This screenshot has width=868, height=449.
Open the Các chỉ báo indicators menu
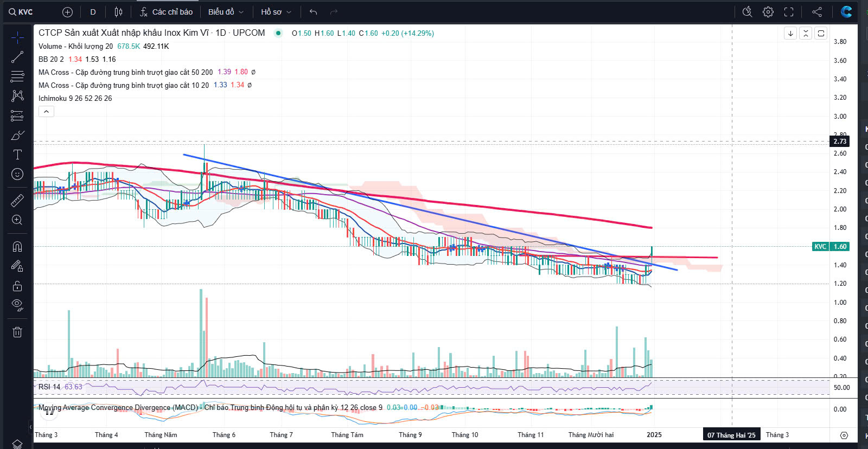pyautogui.click(x=166, y=12)
